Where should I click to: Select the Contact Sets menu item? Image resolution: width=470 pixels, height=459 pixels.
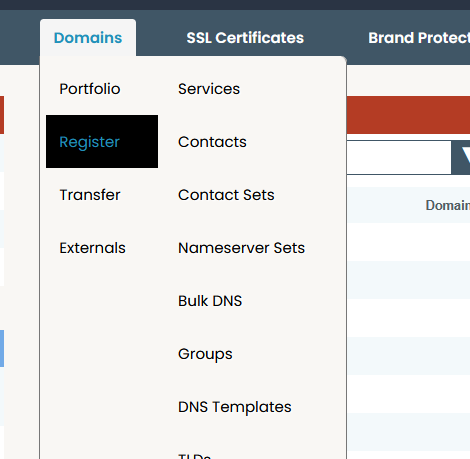click(226, 195)
